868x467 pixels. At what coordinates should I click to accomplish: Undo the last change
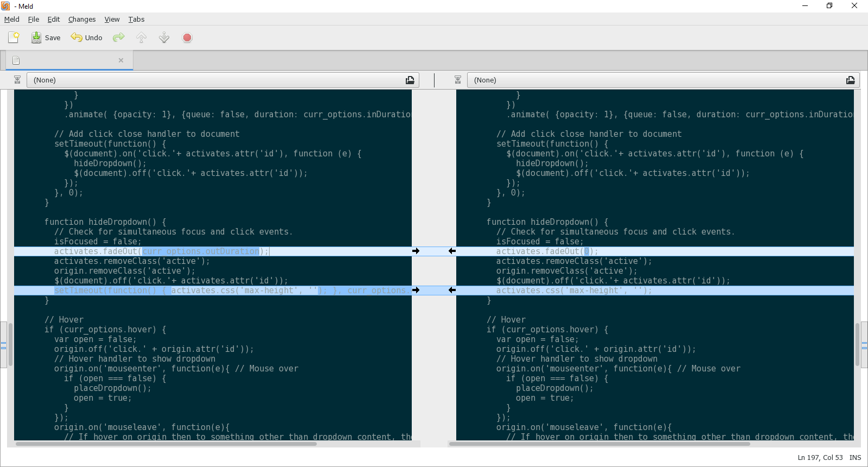[x=87, y=37]
